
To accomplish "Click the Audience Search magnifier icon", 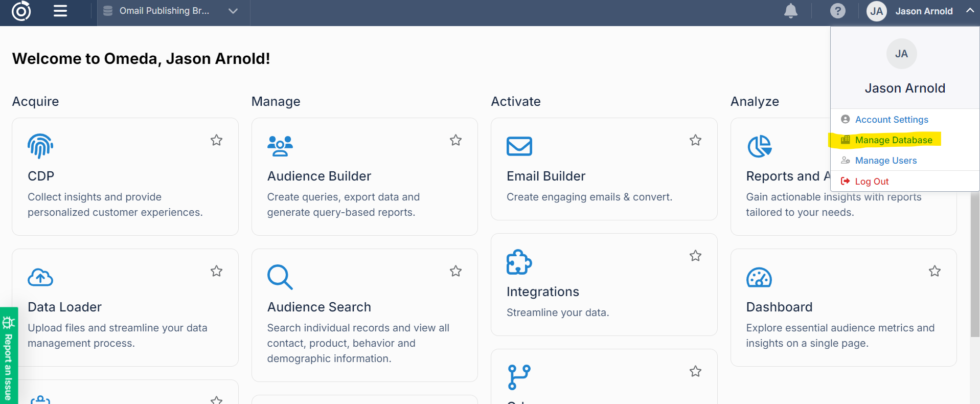I will 280,277.
